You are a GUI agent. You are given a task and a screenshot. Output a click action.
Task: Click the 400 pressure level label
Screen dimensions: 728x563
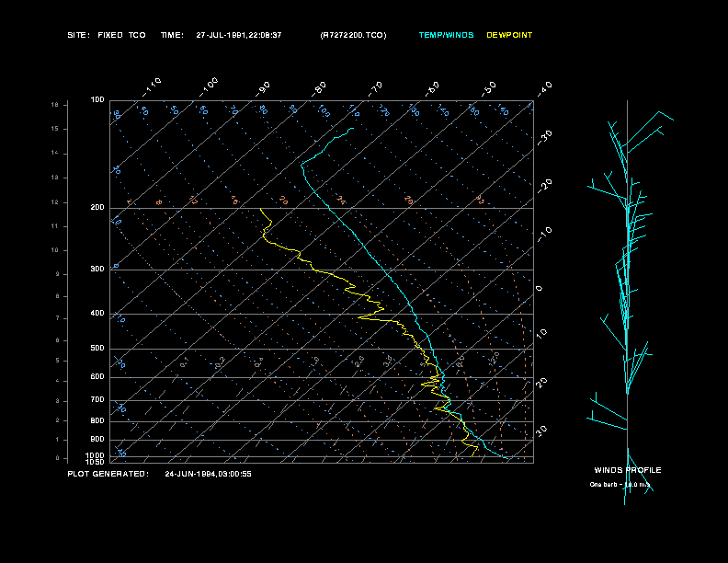pyautogui.click(x=97, y=314)
